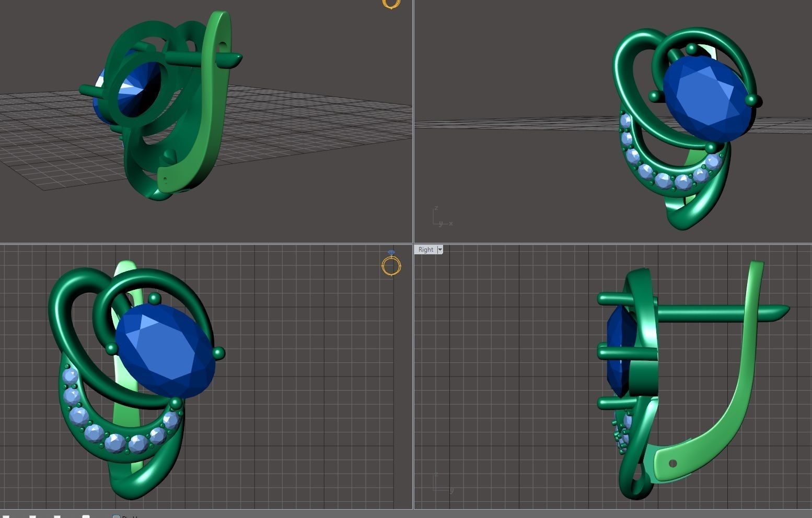The image size is (812, 518).
Task: Select the hinge pin hole in Right viewport
Action: pos(673,463)
